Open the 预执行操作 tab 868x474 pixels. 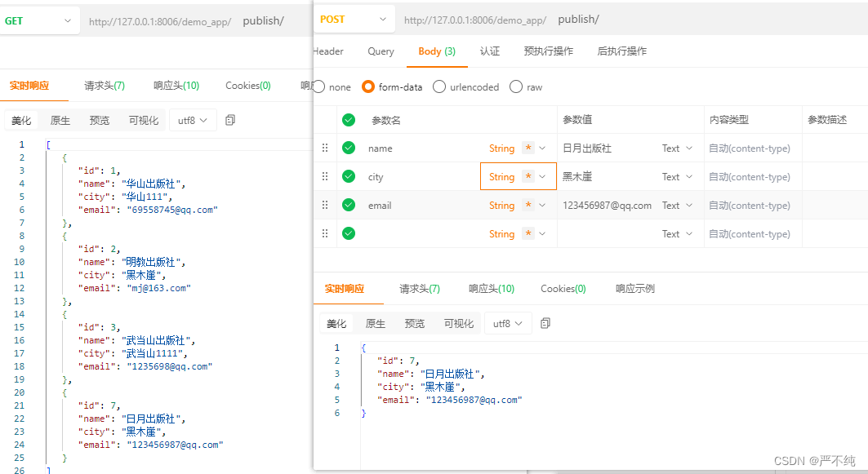(x=549, y=51)
